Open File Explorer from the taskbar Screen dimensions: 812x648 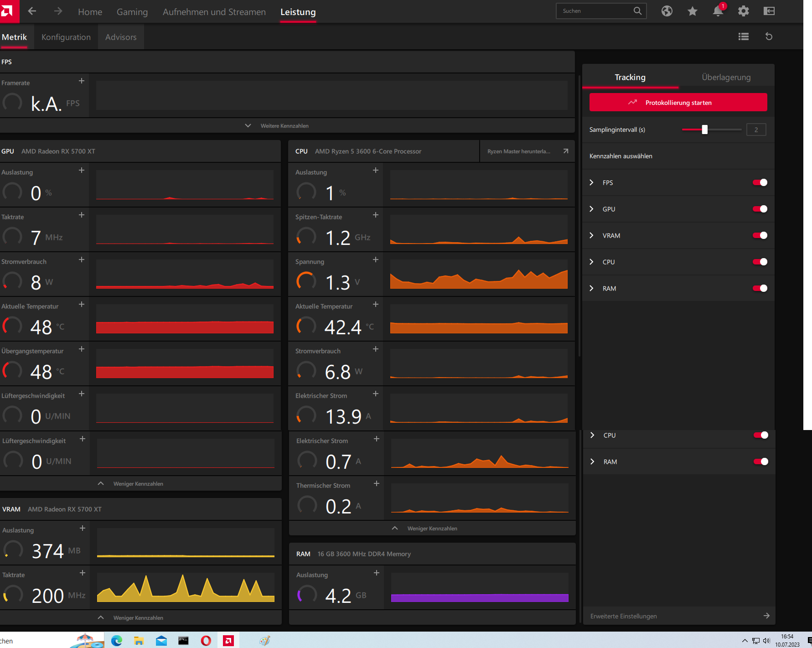click(x=139, y=641)
